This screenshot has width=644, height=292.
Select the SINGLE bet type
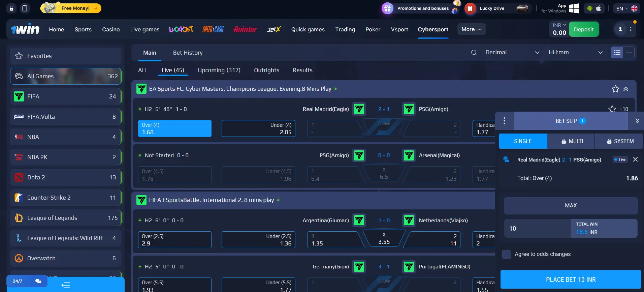523,141
